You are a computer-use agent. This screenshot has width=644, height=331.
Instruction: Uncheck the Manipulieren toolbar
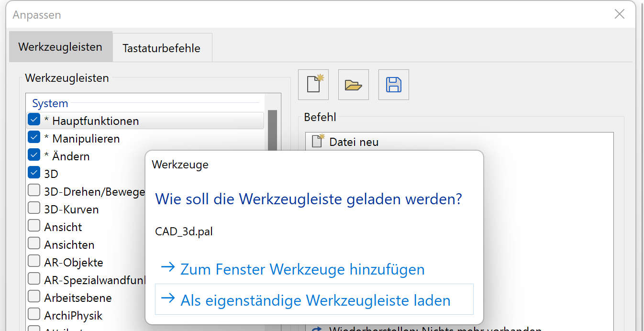pyautogui.click(x=33, y=137)
